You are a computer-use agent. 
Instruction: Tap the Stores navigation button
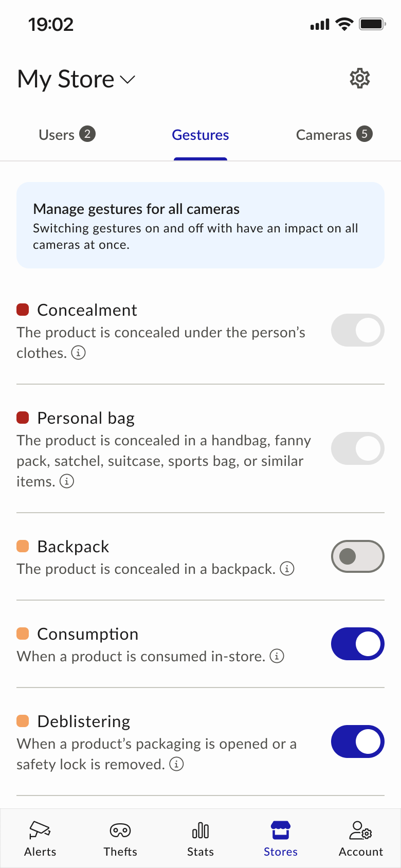tap(281, 839)
